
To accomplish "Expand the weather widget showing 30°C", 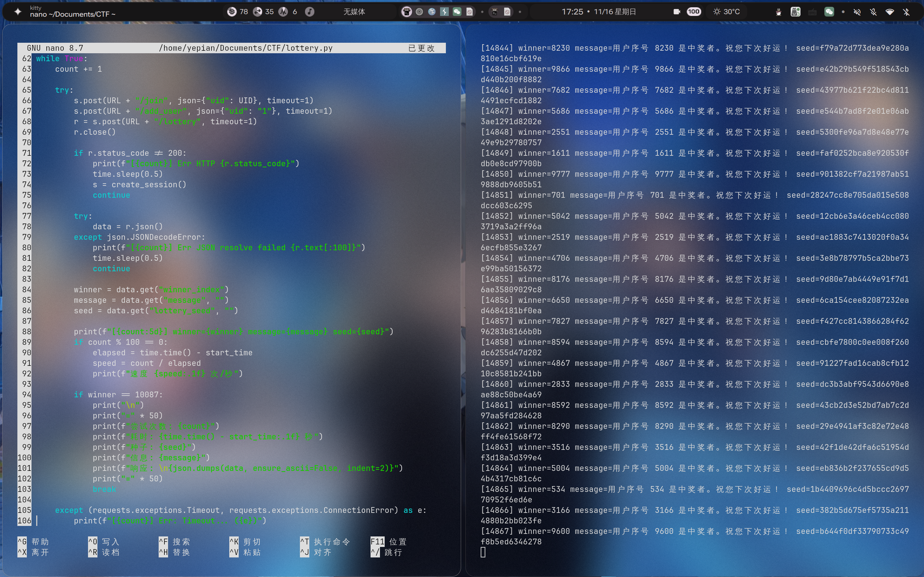I will pos(727,12).
